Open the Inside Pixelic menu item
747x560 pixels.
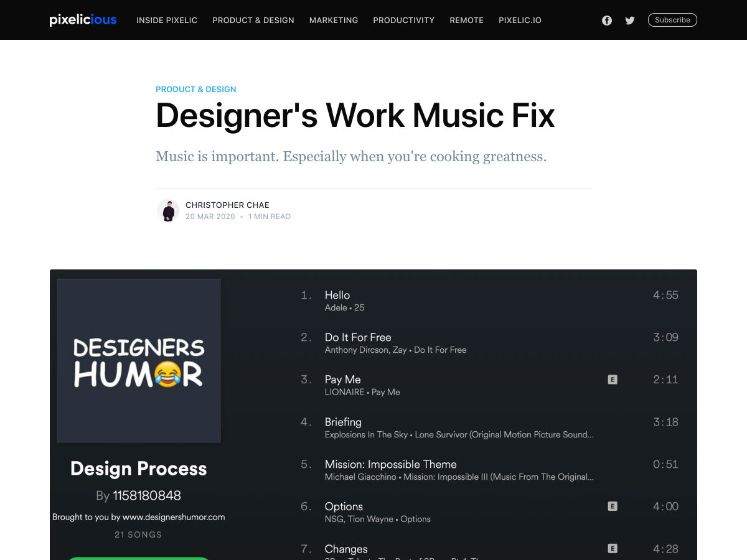[x=167, y=21]
